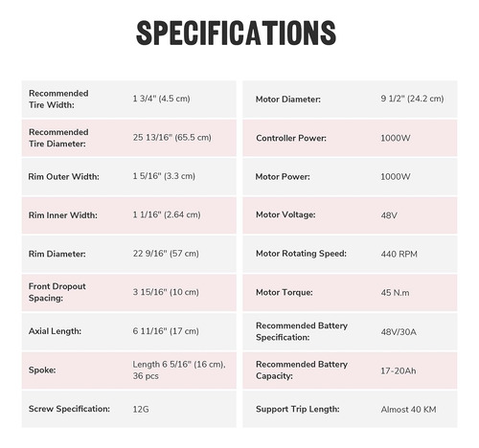The height and width of the screenshot is (448, 479).
Task: Select the Recommended Battery Capacity label
Action: (x=302, y=370)
